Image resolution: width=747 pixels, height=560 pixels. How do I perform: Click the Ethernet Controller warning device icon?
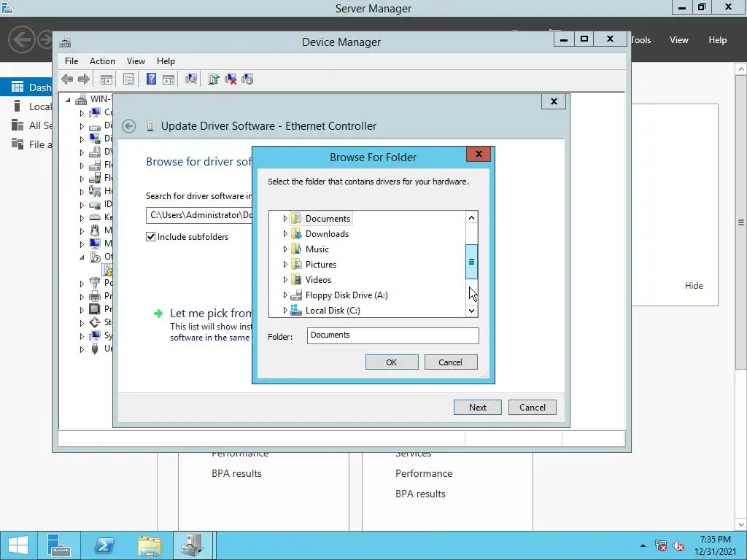click(x=108, y=270)
